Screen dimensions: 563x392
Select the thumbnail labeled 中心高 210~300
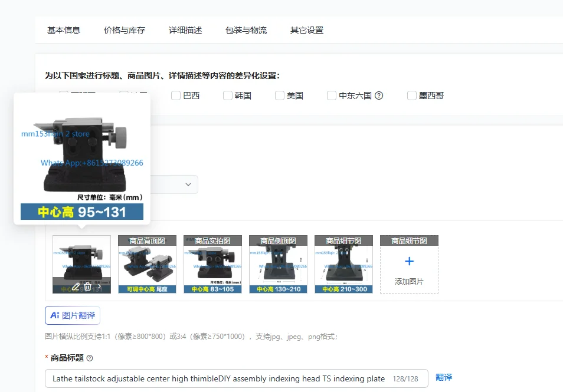pyautogui.click(x=343, y=264)
